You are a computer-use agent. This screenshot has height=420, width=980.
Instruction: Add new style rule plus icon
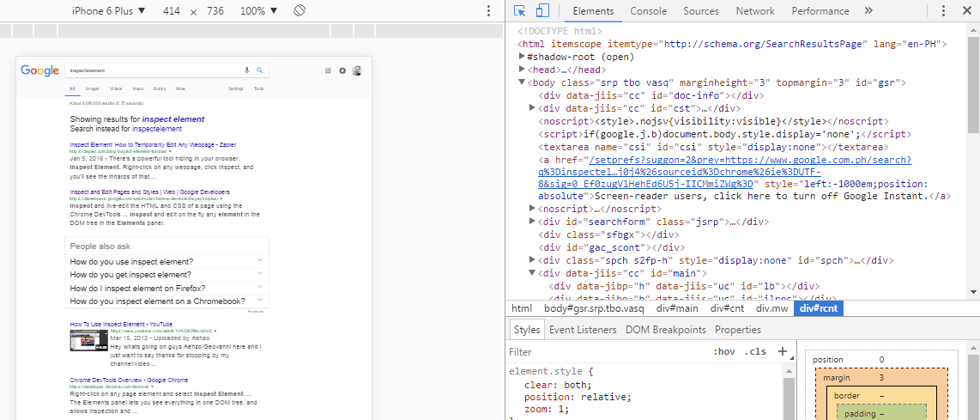point(781,351)
